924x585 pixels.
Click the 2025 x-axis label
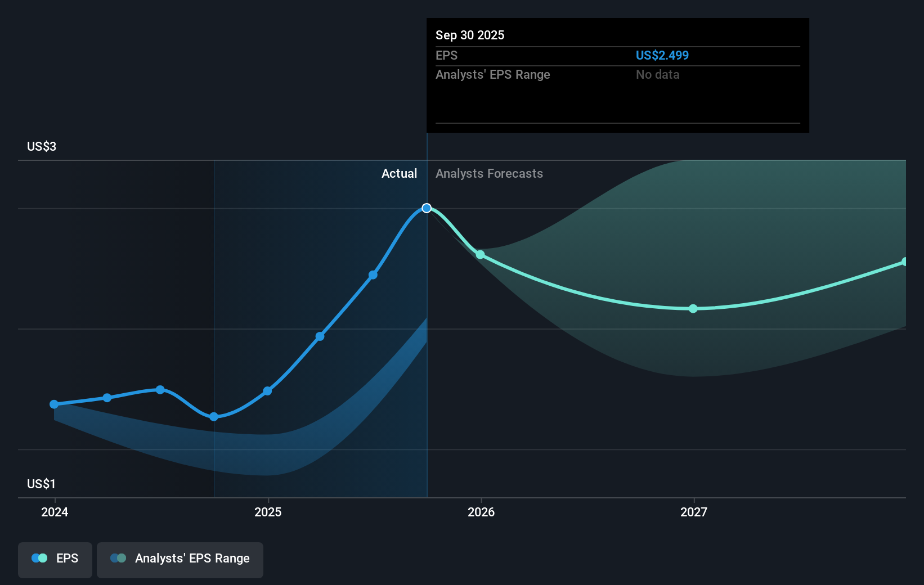tap(268, 512)
